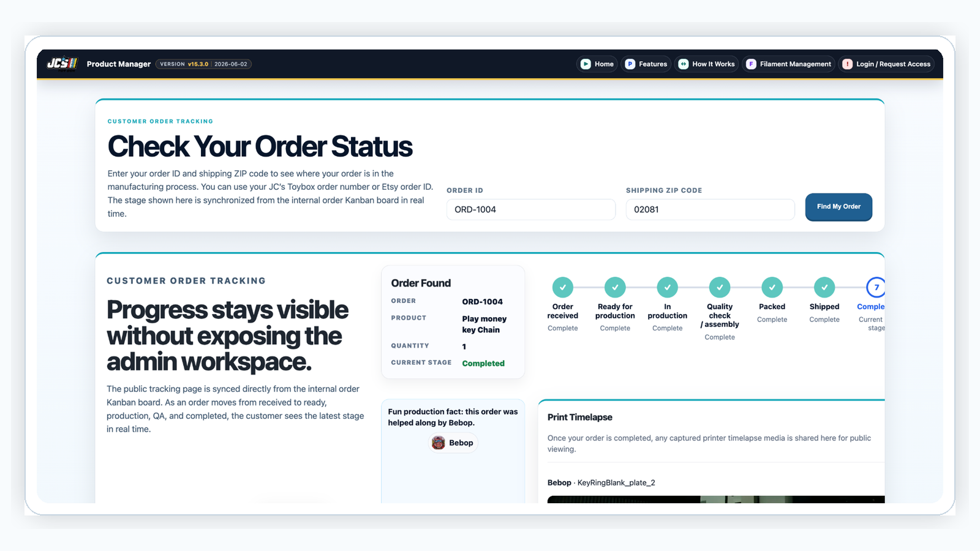The width and height of the screenshot is (980, 551).
Task: Click the Play money key Chain product
Action: click(x=484, y=324)
